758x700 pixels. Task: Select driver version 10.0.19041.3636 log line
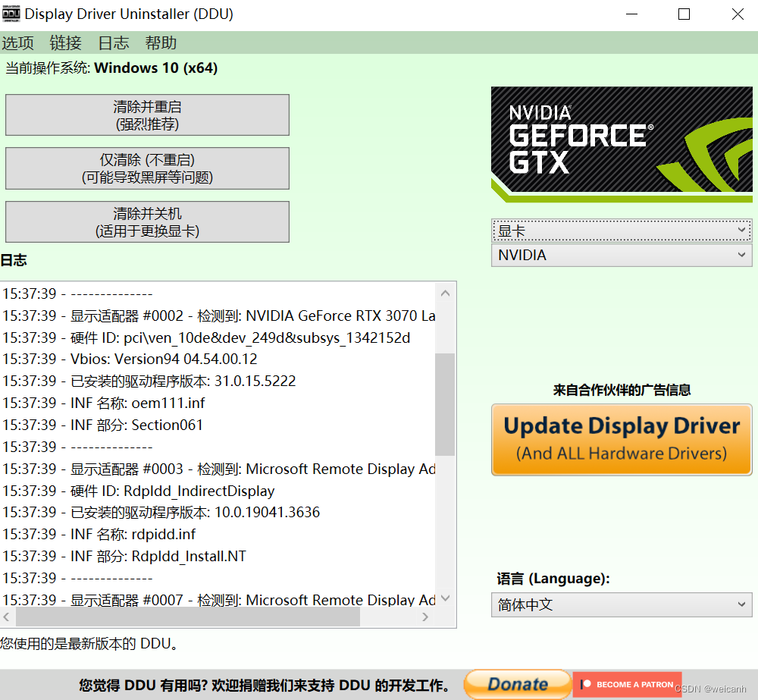click(x=161, y=513)
